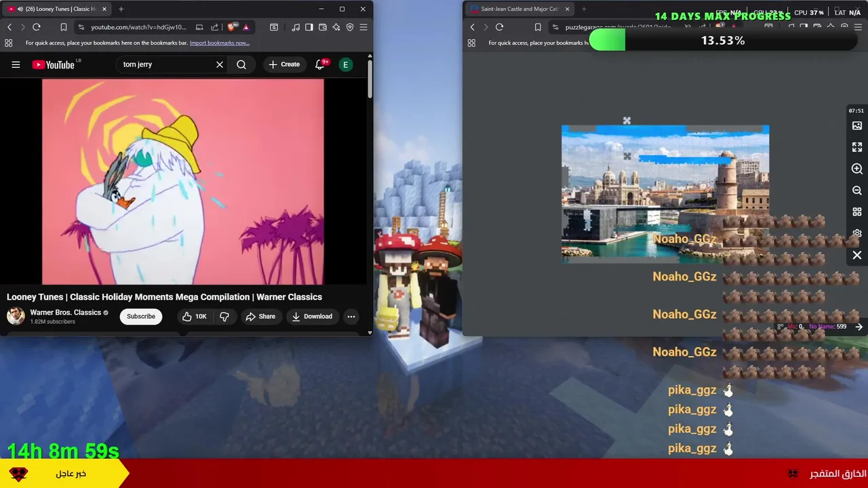Go back in the puzzle browser window
The height and width of the screenshot is (488, 868).
pos(473,27)
